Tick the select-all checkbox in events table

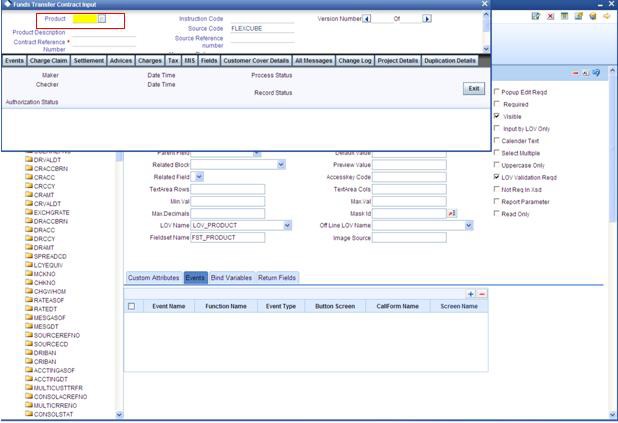point(132,306)
